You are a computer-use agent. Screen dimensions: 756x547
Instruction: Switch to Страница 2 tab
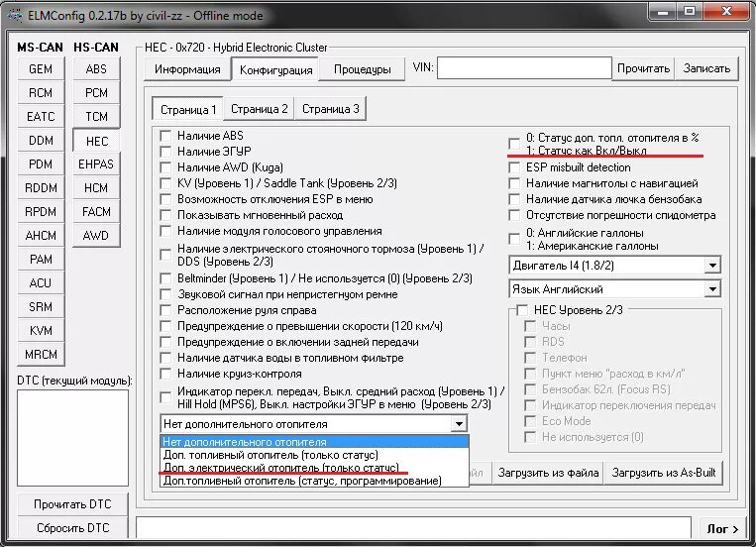259,109
